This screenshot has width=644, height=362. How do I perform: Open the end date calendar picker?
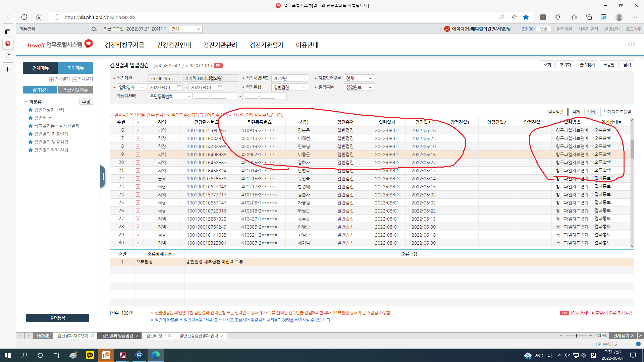pos(220,87)
